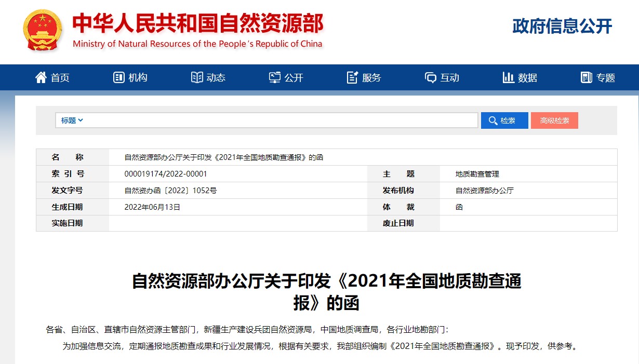The height and width of the screenshot is (364, 639).
Task: Open the 公开 menu item
Action: (x=294, y=77)
